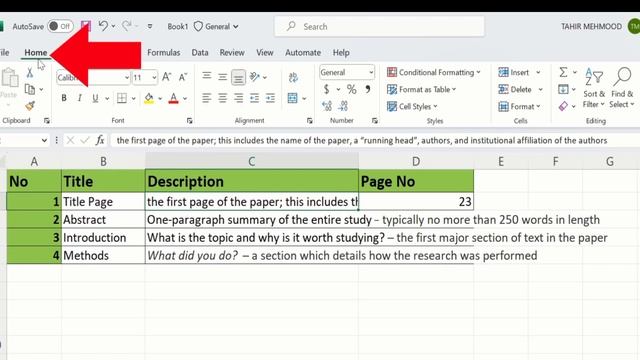Toggle the Bottom Align button
Screen dimensions: 640x360
[x=238, y=77]
